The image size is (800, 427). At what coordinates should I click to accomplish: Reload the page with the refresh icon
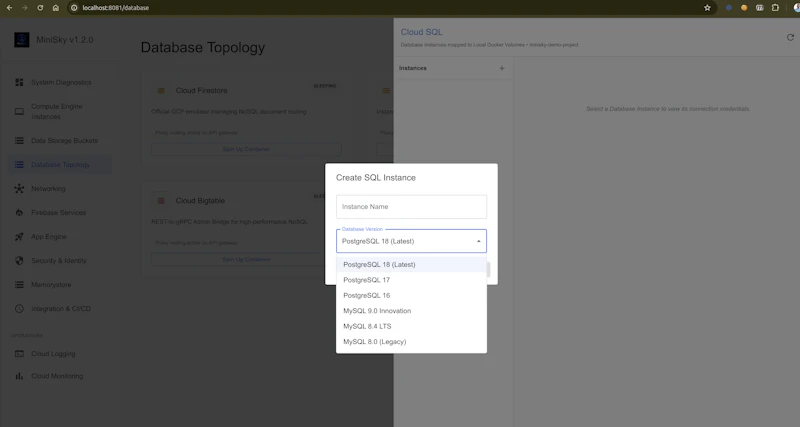click(x=40, y=8)
